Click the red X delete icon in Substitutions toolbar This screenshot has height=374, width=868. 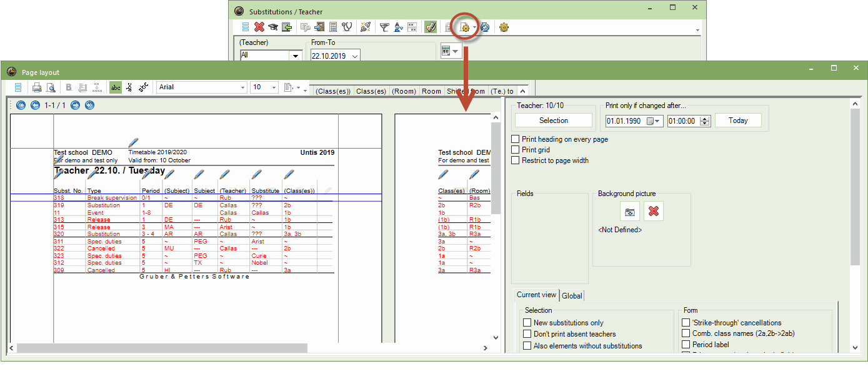tap(259, 27)
